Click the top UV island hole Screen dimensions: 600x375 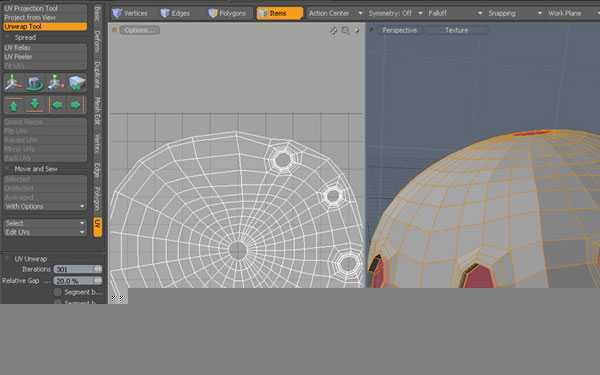[283, 160]
